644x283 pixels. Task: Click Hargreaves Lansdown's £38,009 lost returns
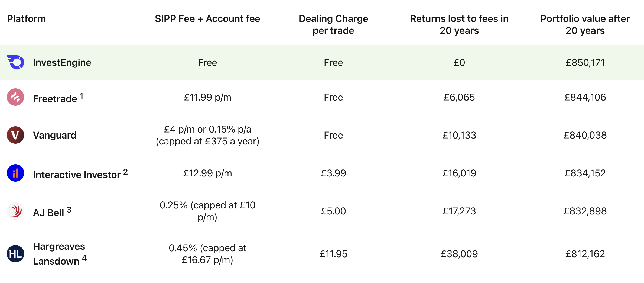[459, 254]
